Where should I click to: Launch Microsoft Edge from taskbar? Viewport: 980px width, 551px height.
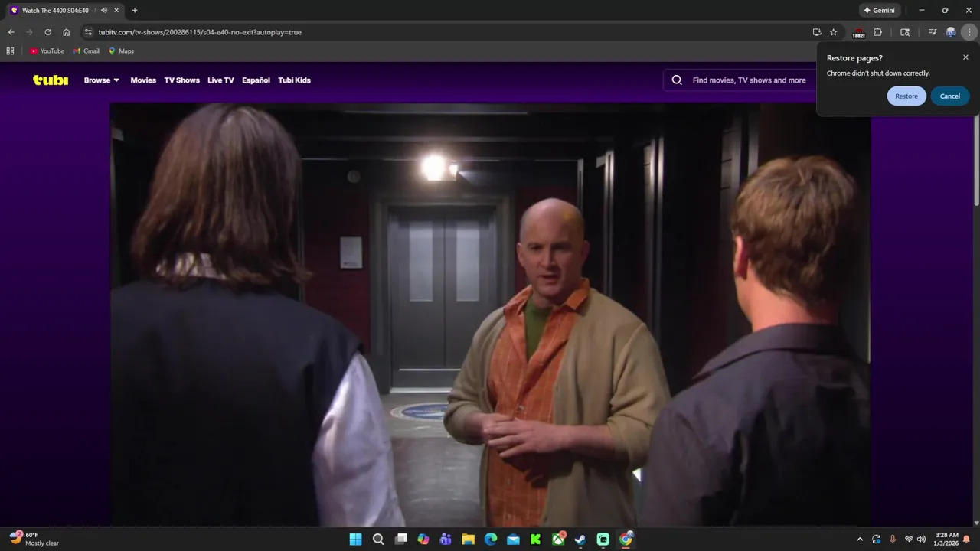491,539
